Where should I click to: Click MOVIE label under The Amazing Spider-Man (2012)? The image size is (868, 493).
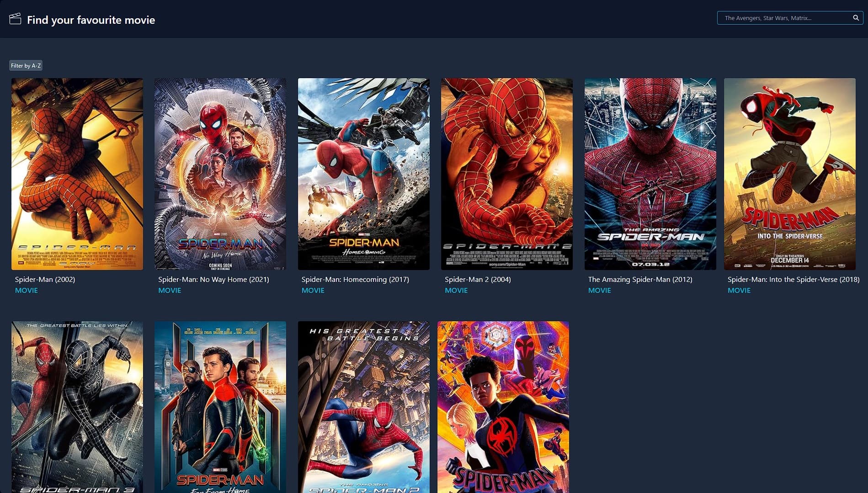coord(600,290)
